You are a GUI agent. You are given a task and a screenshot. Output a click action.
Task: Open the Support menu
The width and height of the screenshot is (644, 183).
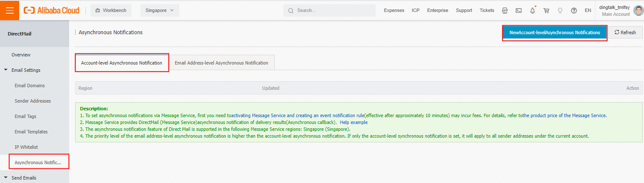click(464, 10)
